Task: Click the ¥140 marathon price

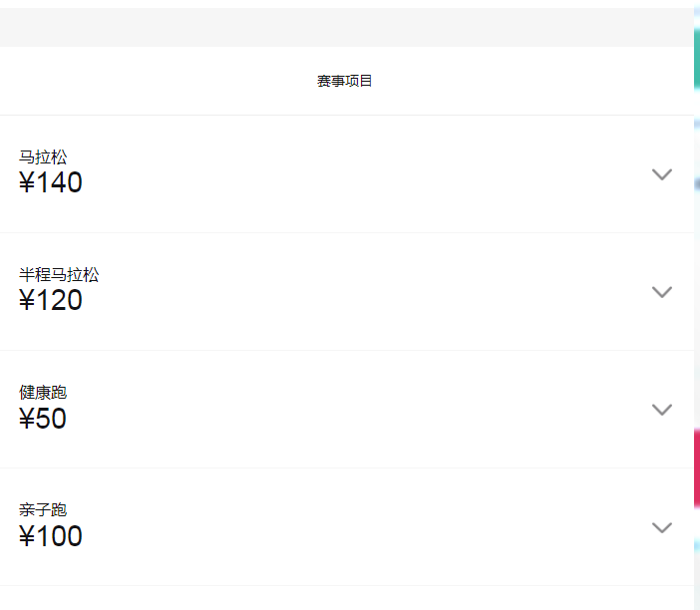Action: (51, 183)
